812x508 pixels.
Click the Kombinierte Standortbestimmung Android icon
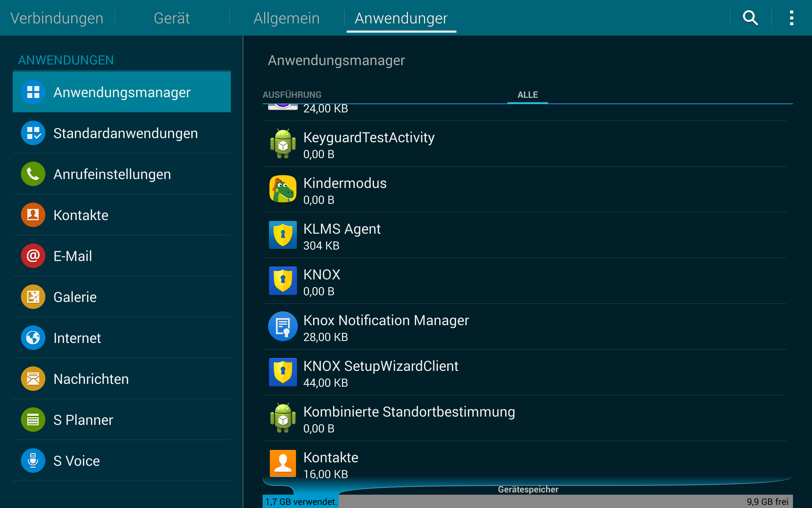(x=283, y=418)
